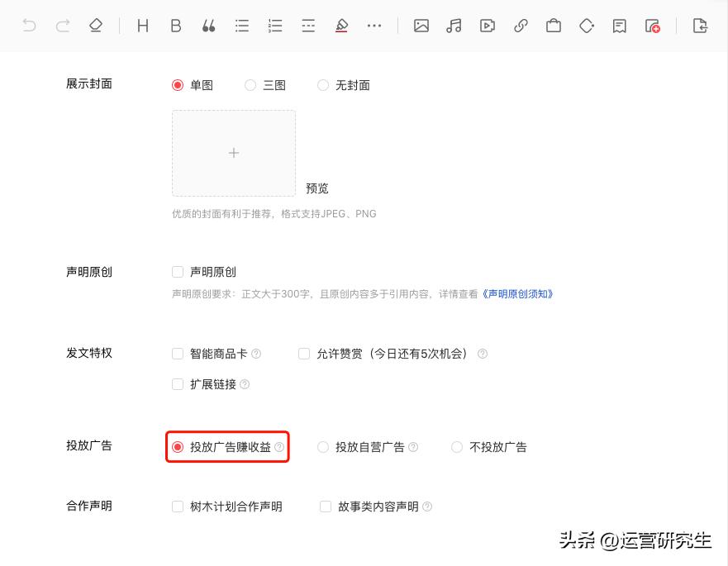Screen dimensions: 728x566
Task: Check 允许赞赏 to allow appreciation
Action: click(x=304, y=353)
